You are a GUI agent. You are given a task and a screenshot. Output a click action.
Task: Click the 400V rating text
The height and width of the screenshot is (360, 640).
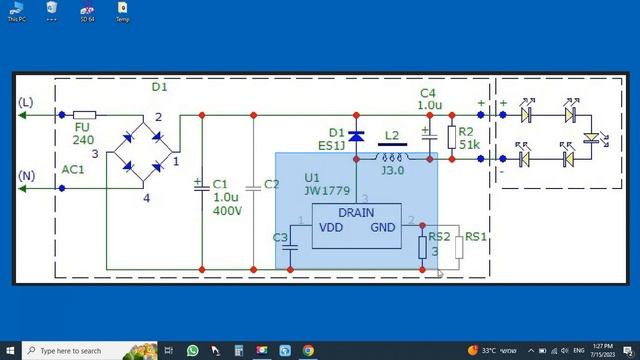point(227,211)
